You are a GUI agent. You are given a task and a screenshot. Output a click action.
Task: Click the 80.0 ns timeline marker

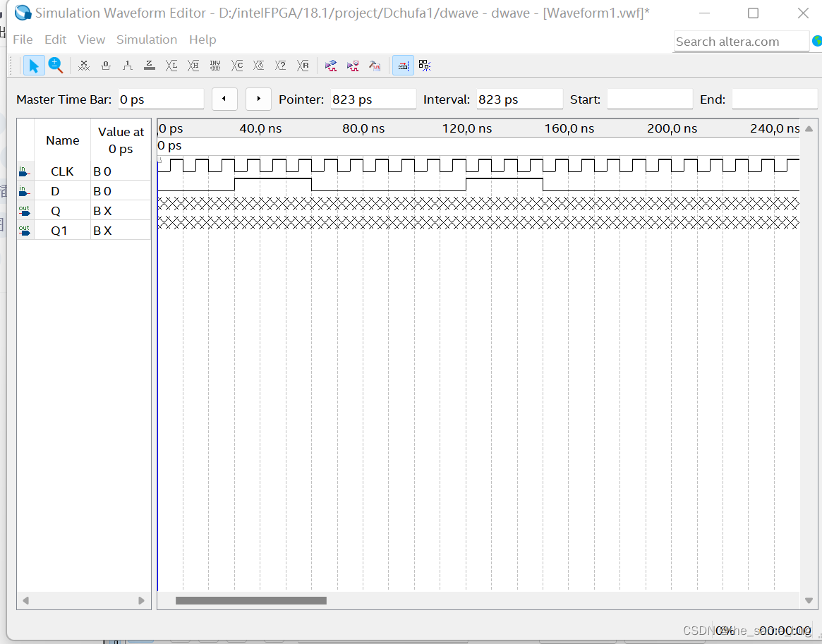[x=363, y=128]
